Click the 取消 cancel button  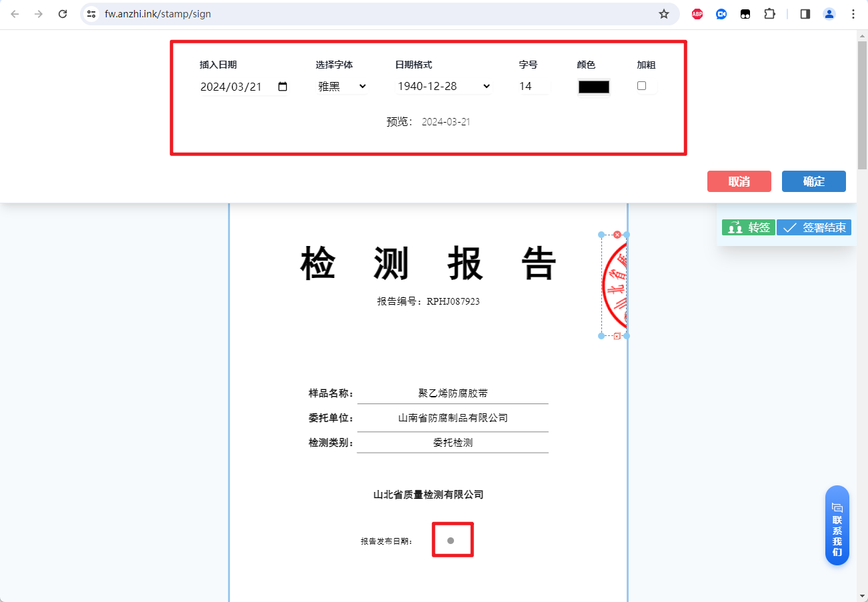coord(739,181)
